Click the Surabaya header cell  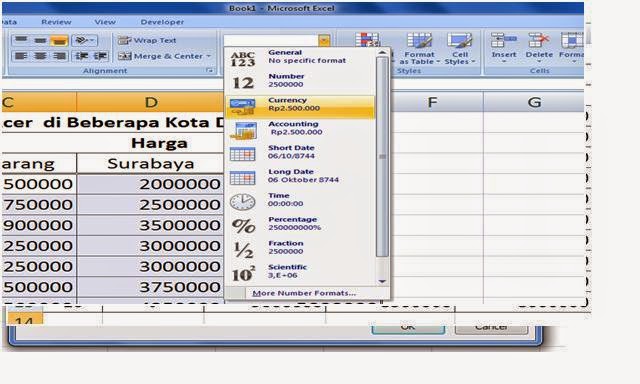click(151, 164)
